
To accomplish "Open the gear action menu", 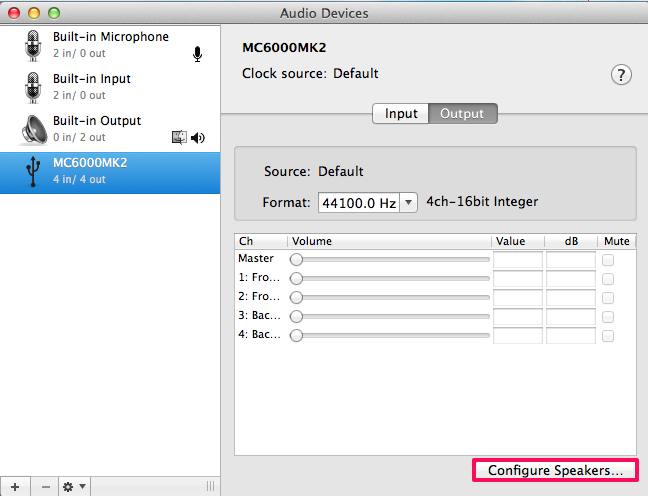I will click(x=74, y=486).
